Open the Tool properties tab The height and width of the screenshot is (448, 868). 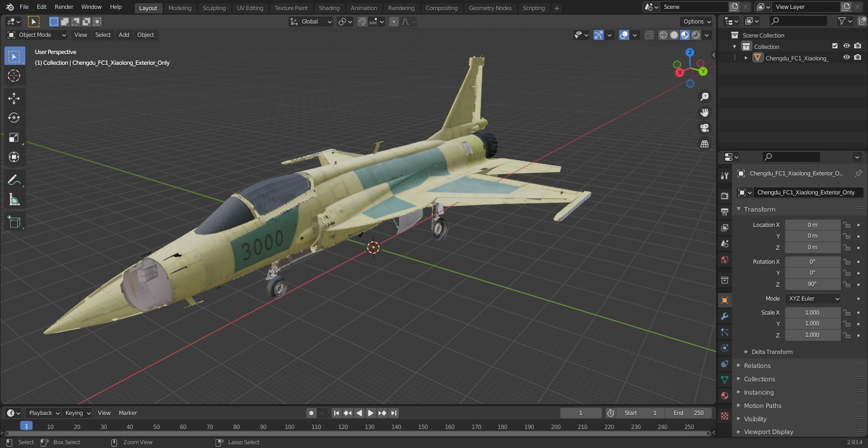(x=724, y=175)
